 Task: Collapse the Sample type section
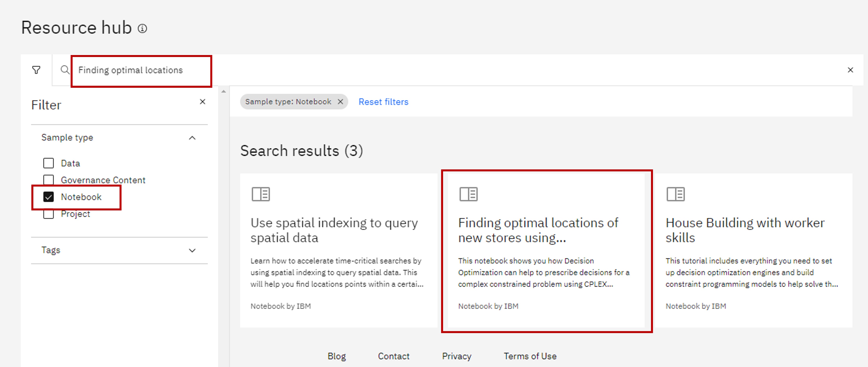[192, 138]
